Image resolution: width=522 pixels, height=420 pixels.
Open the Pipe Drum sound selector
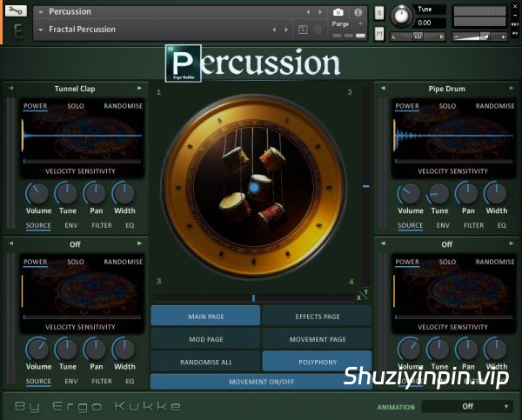click(x=447, y=89)
